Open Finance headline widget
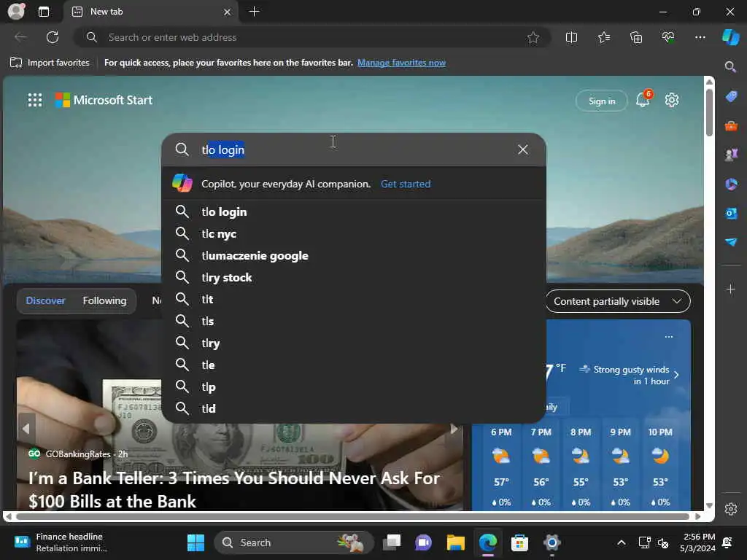 (x=61, y=542)
